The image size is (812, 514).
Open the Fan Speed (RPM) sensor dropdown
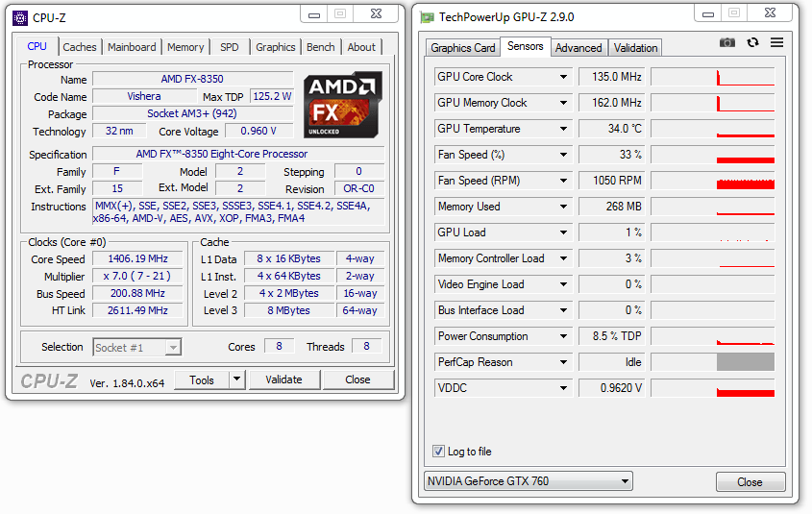[x=563, y=181]
